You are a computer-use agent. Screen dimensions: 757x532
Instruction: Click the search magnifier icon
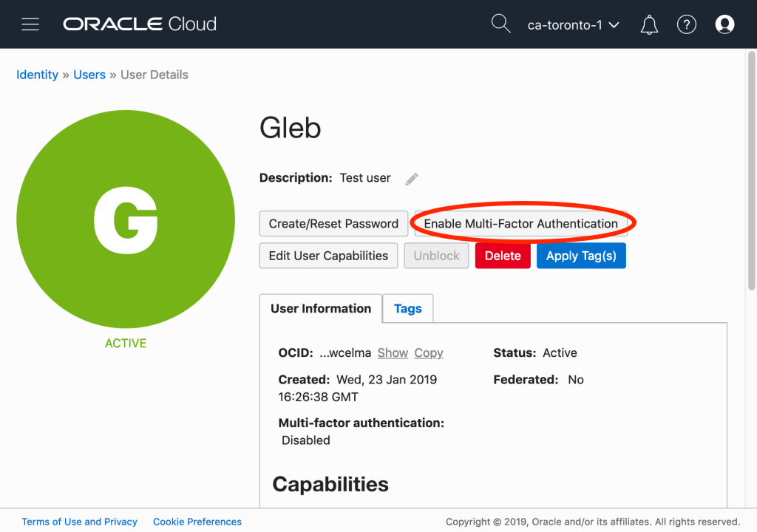(x=501, y=24)
